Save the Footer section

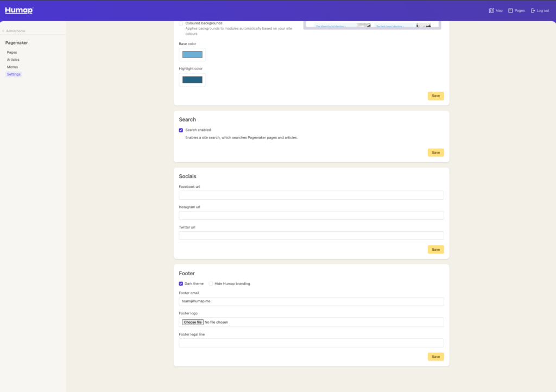[x=435, y=357]
